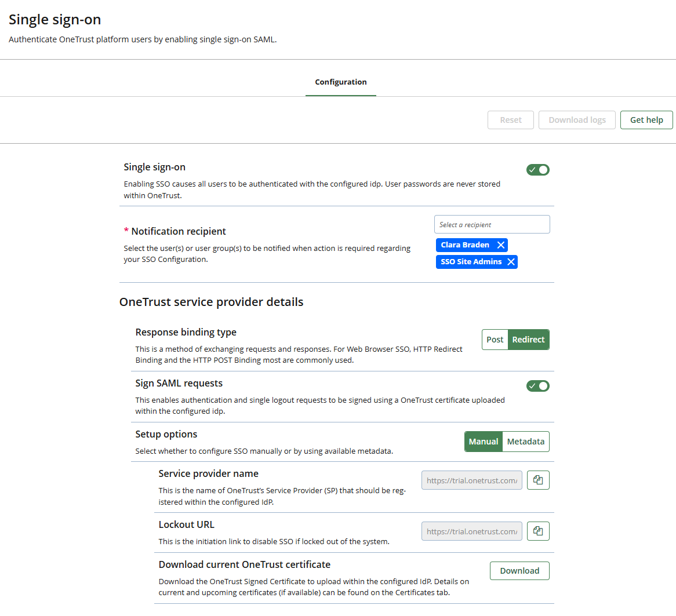Remove the SSO Site Admins group
The height and width of the screenshot is (616, 676).
[511, 261]
